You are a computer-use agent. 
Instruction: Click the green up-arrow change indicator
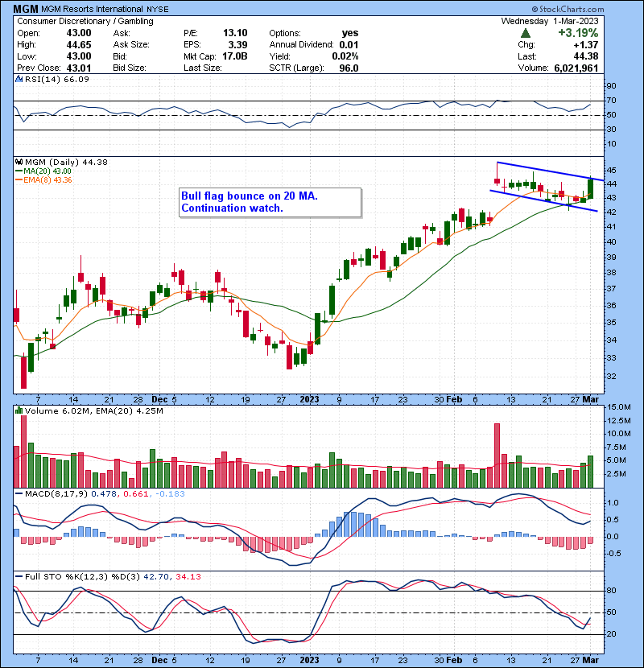point(526,33)
